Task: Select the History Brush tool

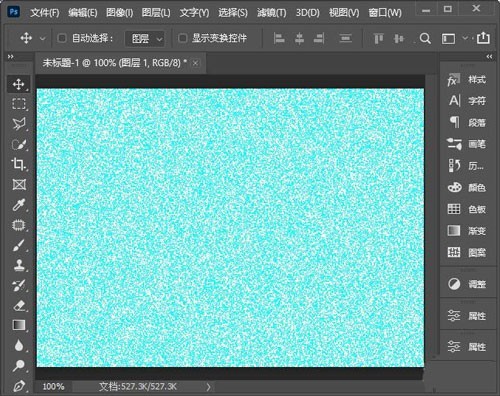Action: point(19,286)
